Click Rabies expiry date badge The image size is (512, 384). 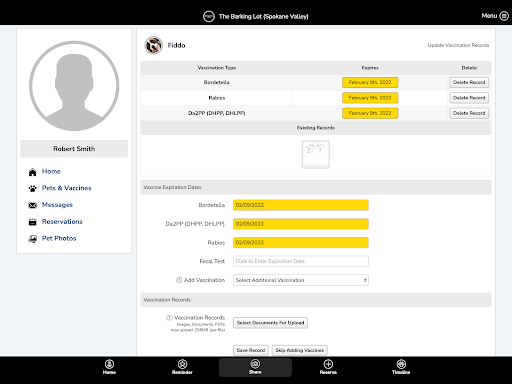370,98
